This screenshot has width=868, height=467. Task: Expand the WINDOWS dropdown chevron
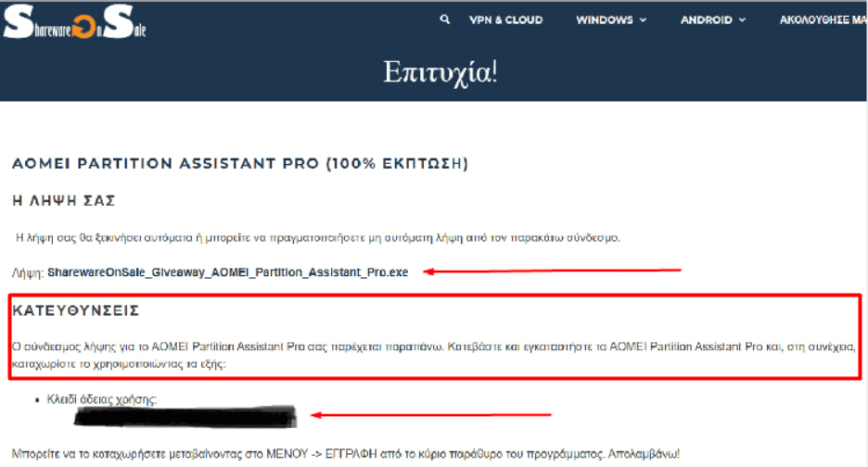(x=643, y=19)
